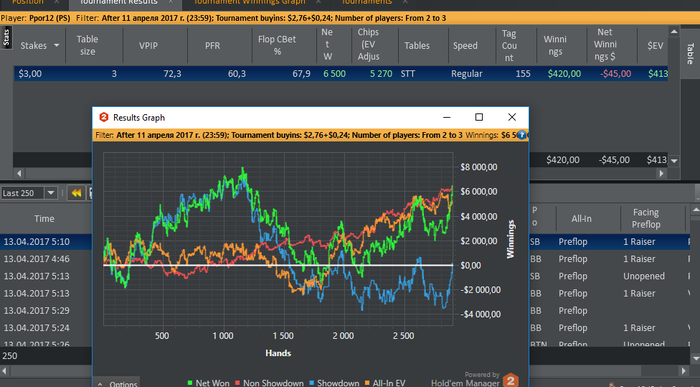Close the Tournament Winnings Graph tab

[318, 2]
